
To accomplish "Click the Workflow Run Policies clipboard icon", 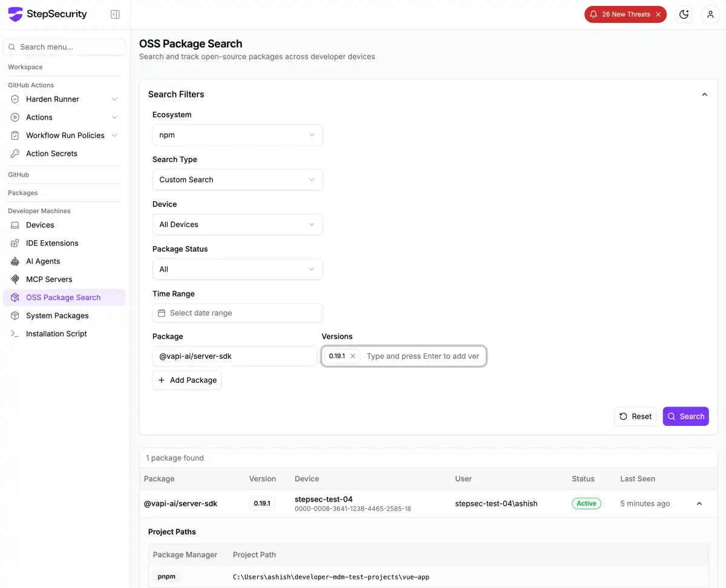I will click(15, 136).
